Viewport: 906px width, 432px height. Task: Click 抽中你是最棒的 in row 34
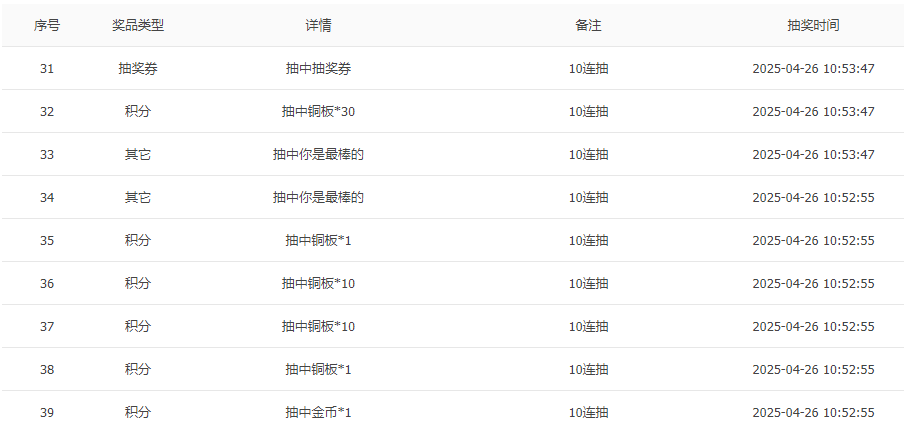[318, 198]
